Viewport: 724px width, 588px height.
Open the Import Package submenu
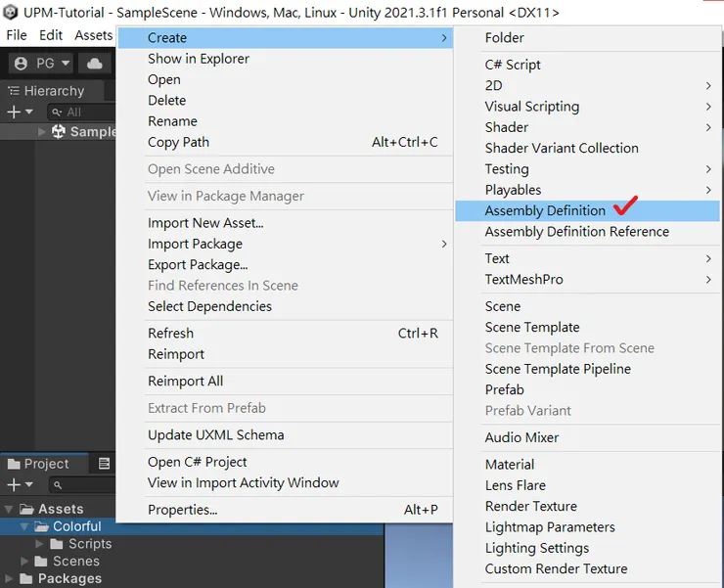click(285, 244)
